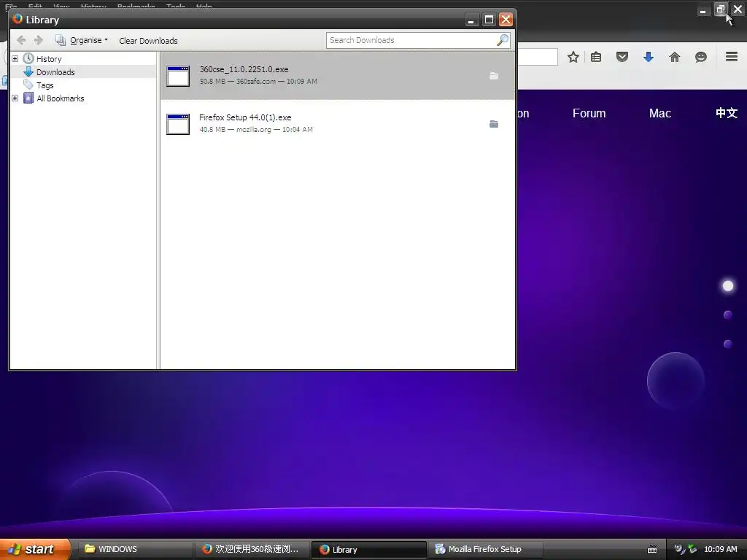Viewport: 747px width, 560px height.
Task: Restore down the Firefox main window
Action: 720,9
